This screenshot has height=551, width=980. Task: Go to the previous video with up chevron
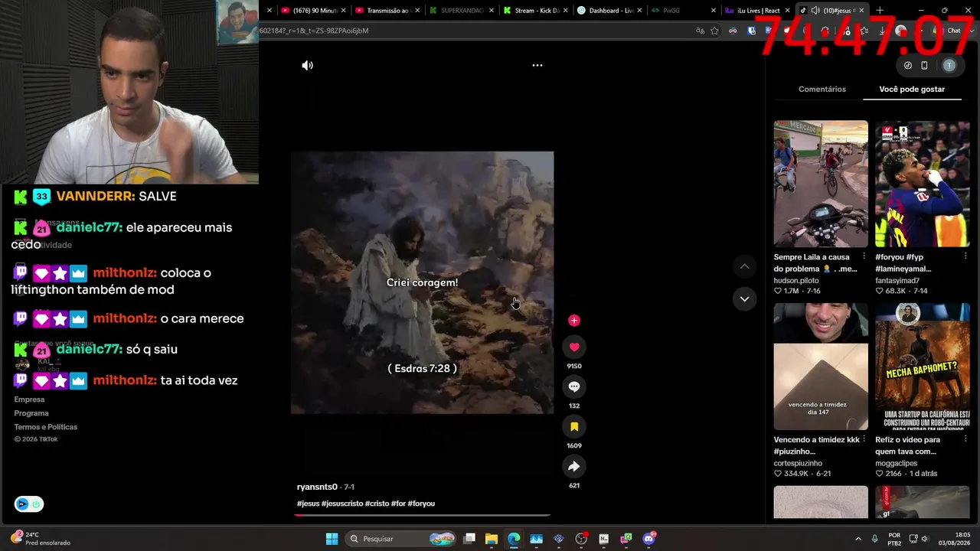pos(744,266)
